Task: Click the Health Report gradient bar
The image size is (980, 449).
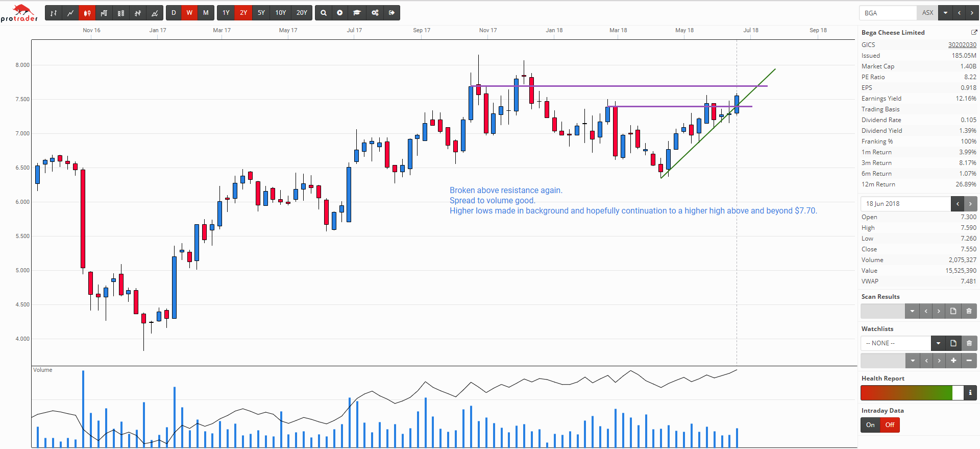Action: click(x=912, y=393)
